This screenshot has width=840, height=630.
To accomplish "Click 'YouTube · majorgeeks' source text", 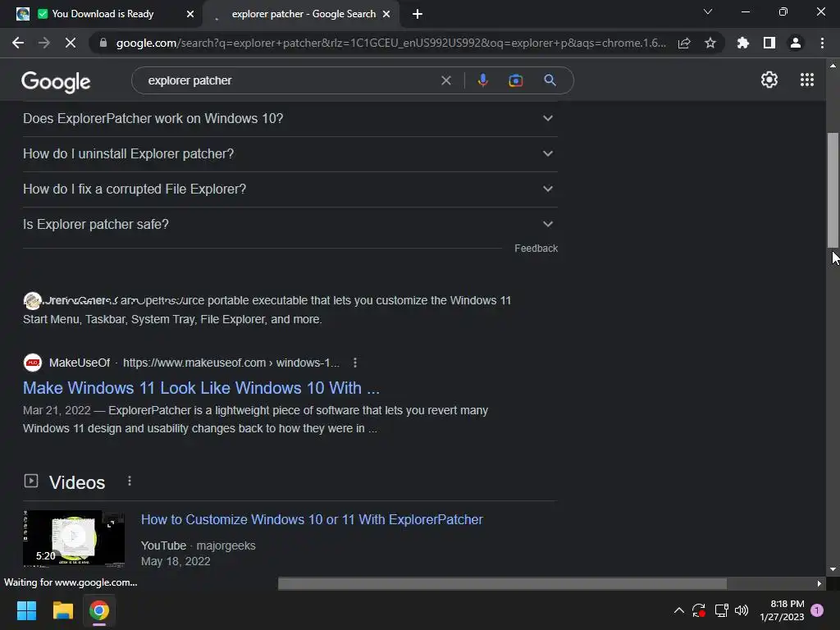I will pyautogui.click(x=199, y=546).
